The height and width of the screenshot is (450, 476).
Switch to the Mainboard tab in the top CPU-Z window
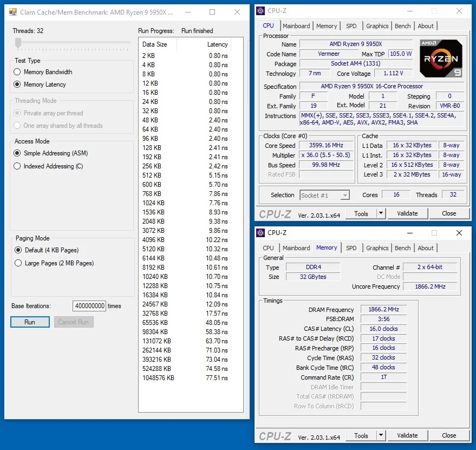tap(296, 26)
